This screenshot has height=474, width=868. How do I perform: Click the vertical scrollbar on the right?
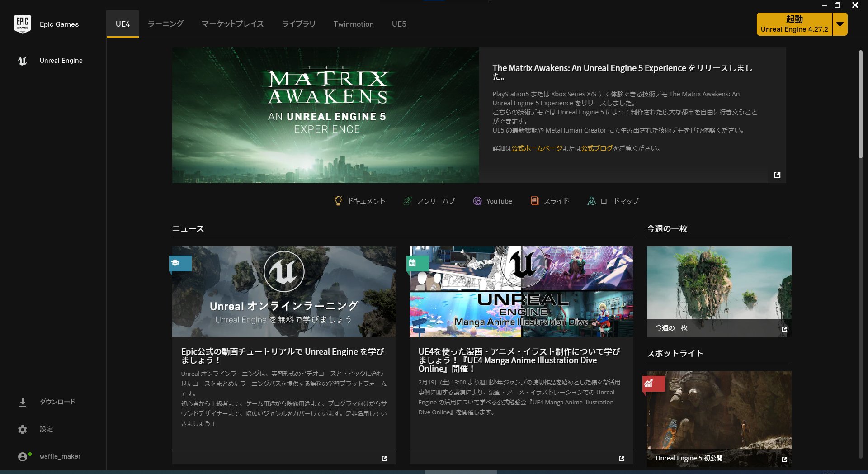861,104
